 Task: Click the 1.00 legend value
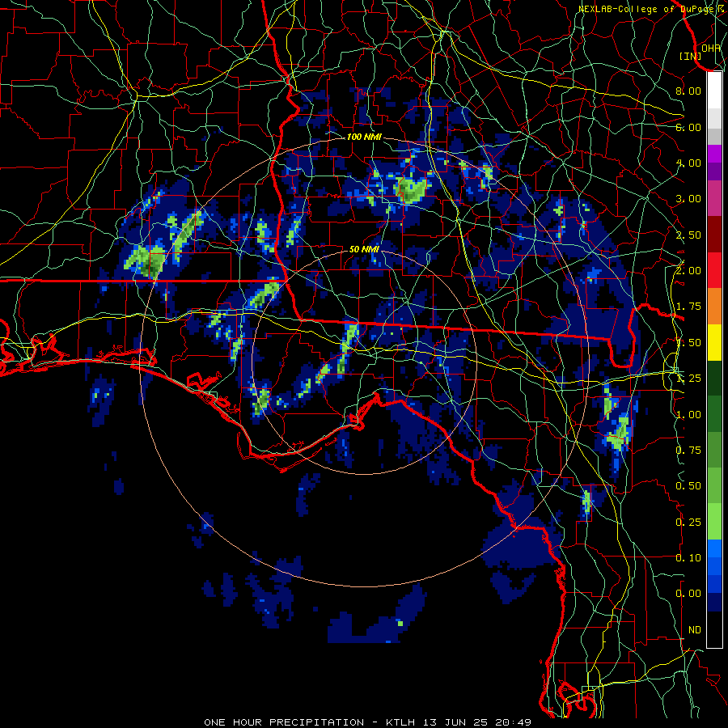tap(688, 415)
